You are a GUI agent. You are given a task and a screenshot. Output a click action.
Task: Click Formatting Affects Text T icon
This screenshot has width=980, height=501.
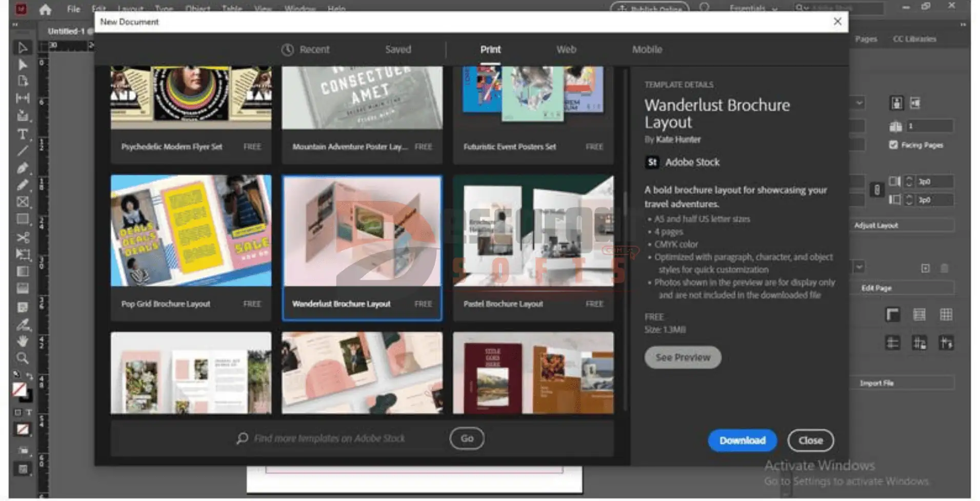pos(29,412)
